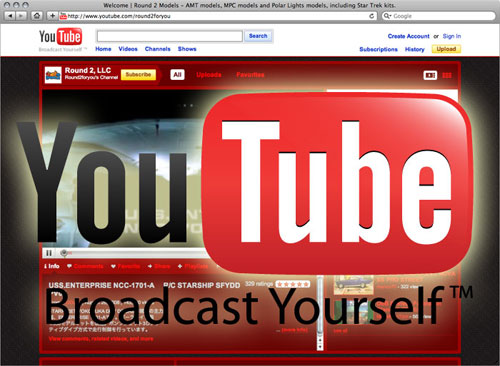Switch to player view icon in channel header
500x366 pixels.
click(x=430, y=75)
